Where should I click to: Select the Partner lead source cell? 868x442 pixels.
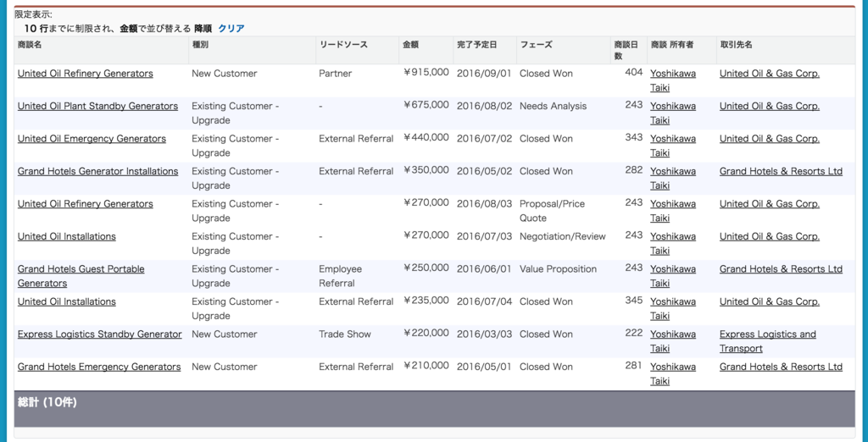coord(336,74)
